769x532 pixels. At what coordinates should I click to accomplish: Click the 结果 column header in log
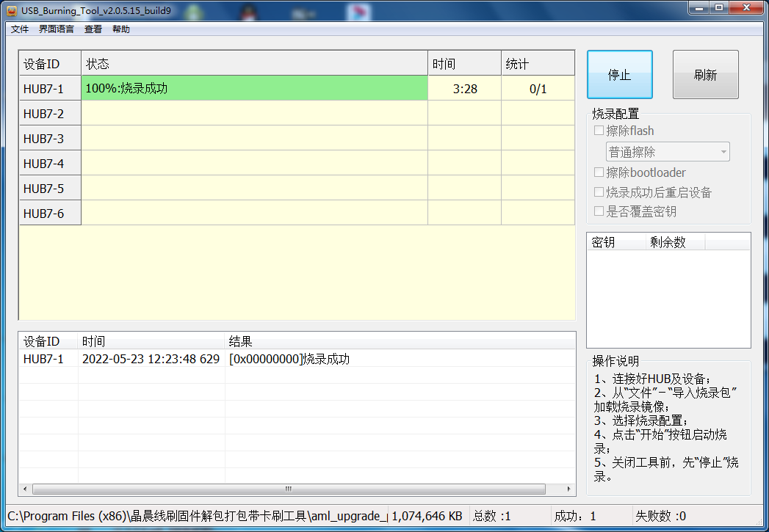(x=400, y=341)
